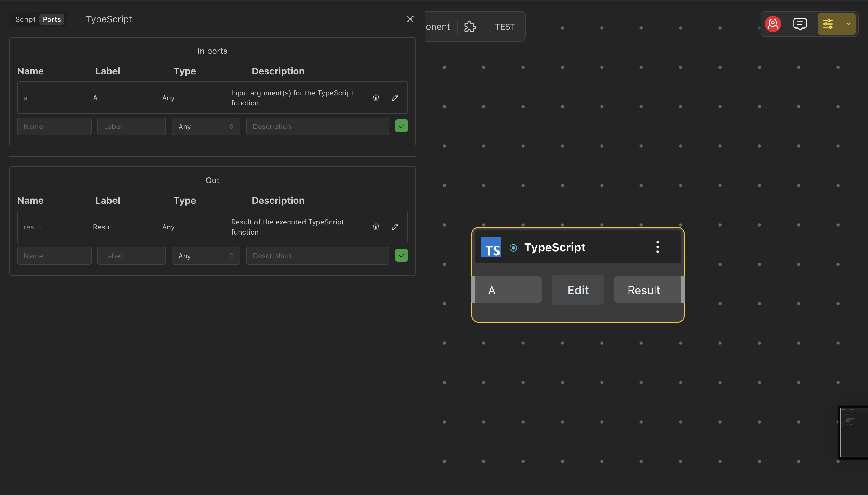Edit the 'a' input port
Image resolution: width=868 pixels, height=495 pixels.
394,98
